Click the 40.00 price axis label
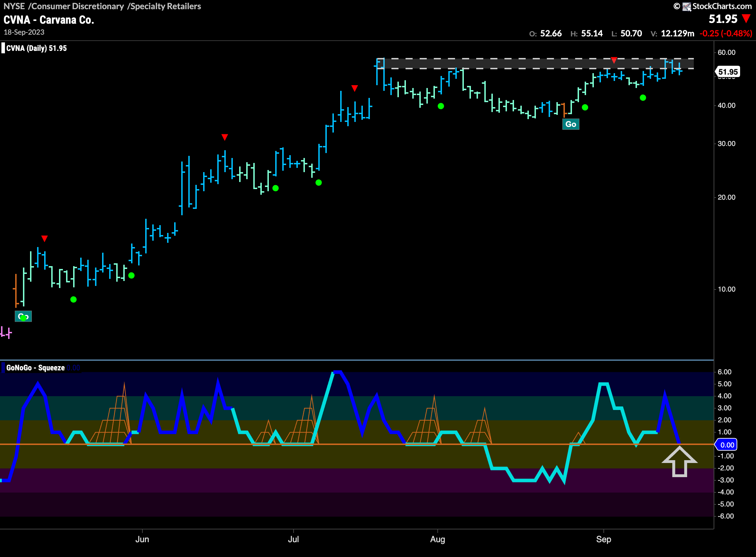The image size is (756, 557). coord(727,105)
